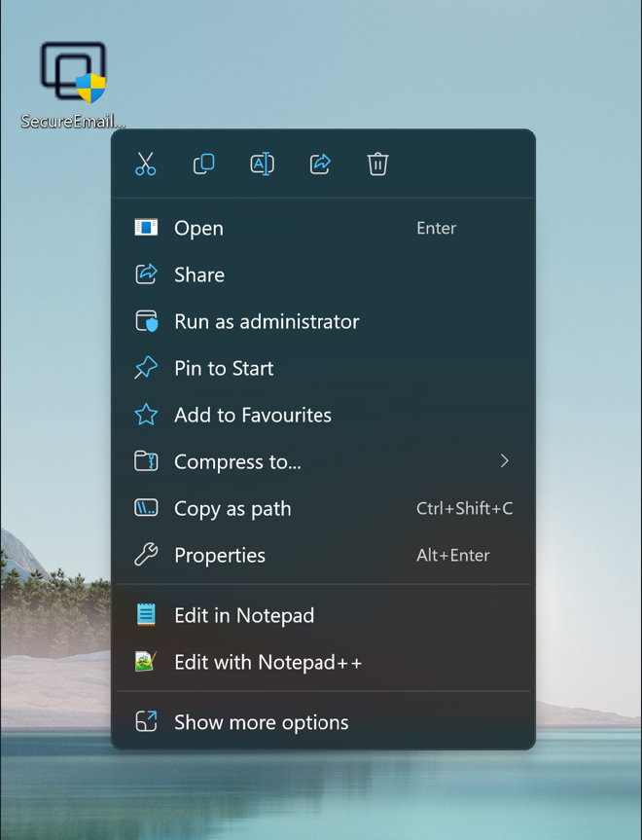This screenshot has width=642, height=840.
Task: Click the Share icon in top row
Action: click(320, 164)
